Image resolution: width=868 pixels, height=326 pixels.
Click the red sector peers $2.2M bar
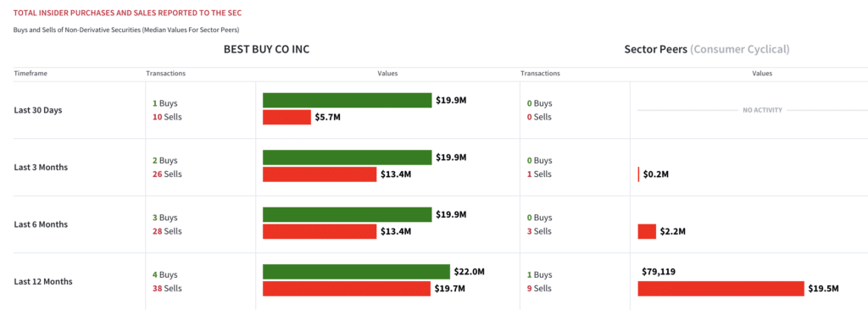pyautogui.click(x=647, y=231)
